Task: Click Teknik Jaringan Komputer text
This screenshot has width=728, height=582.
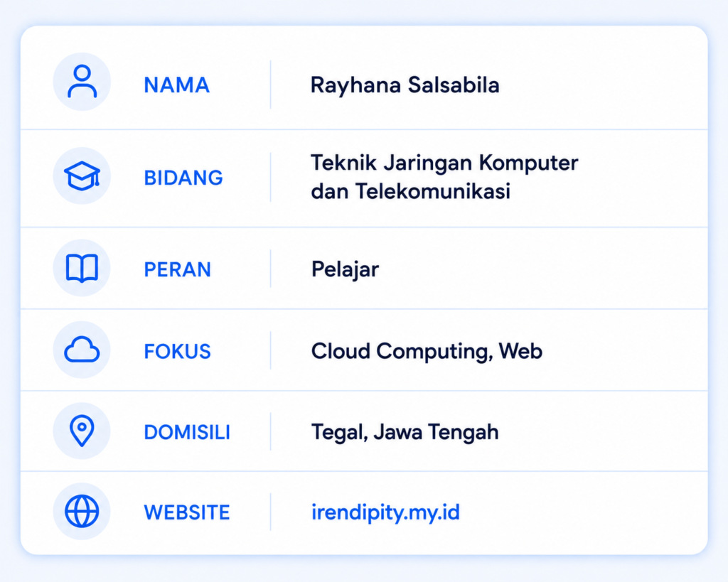Action: point(444,163)
